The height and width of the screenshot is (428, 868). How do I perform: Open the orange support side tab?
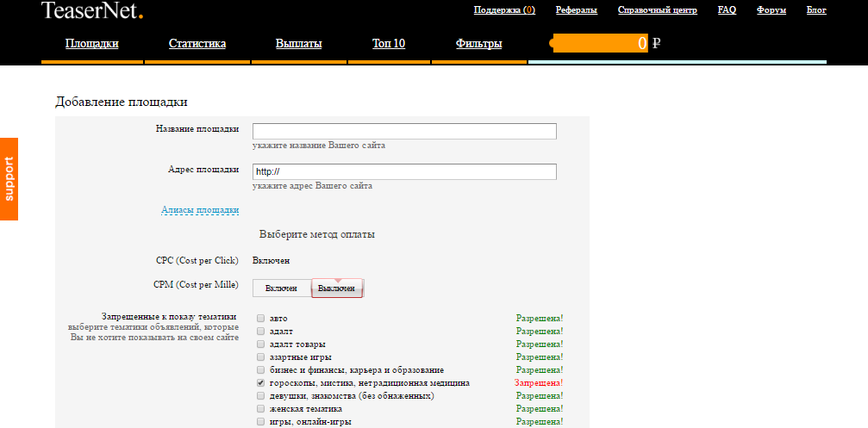[9, 178]
